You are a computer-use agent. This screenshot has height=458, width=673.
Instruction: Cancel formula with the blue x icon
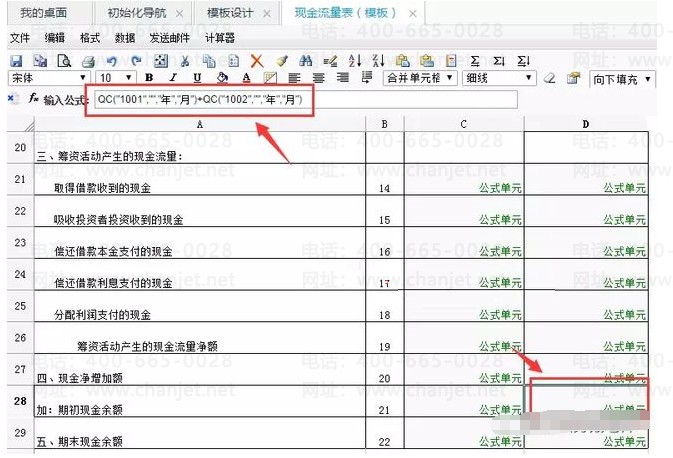point(12,99)
